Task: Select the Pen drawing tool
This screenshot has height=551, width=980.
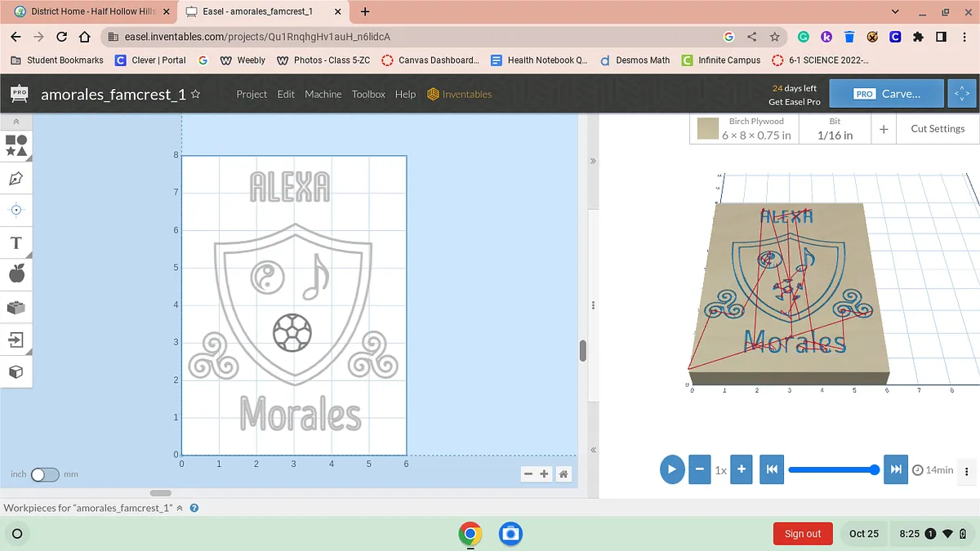Action: click(x=16, y=178)
